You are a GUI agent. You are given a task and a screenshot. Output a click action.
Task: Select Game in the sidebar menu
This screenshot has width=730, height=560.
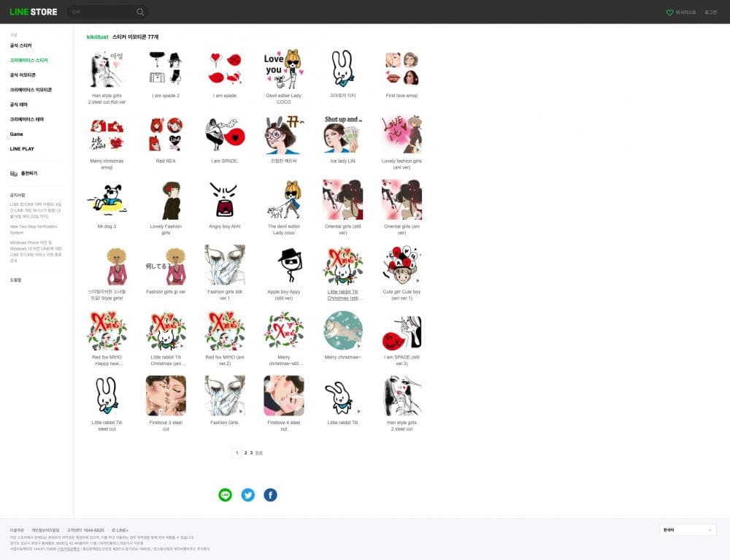16,134
